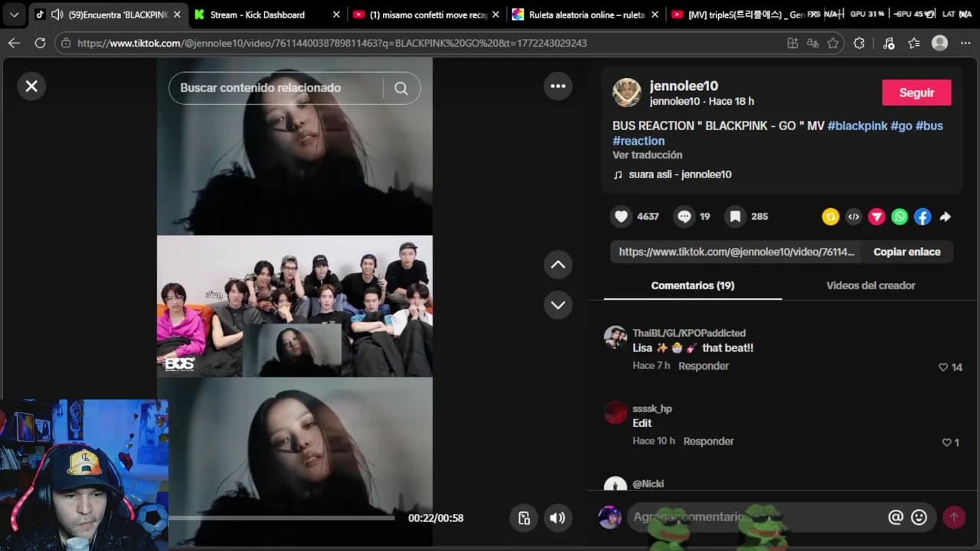Viewport: 980px width, 551px height.
Task: Open the #bus hashtag
Action: pyautogui.click(x=929, y=126)
